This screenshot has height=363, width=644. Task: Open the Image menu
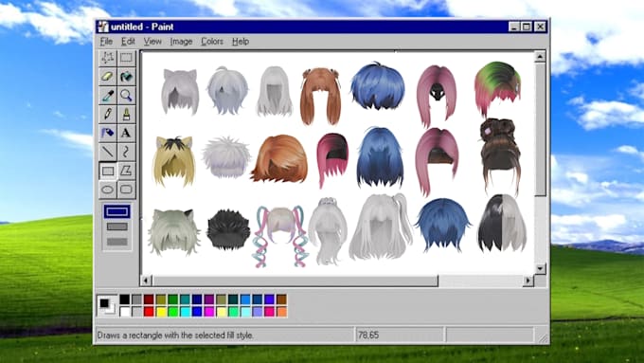point(181,42)
